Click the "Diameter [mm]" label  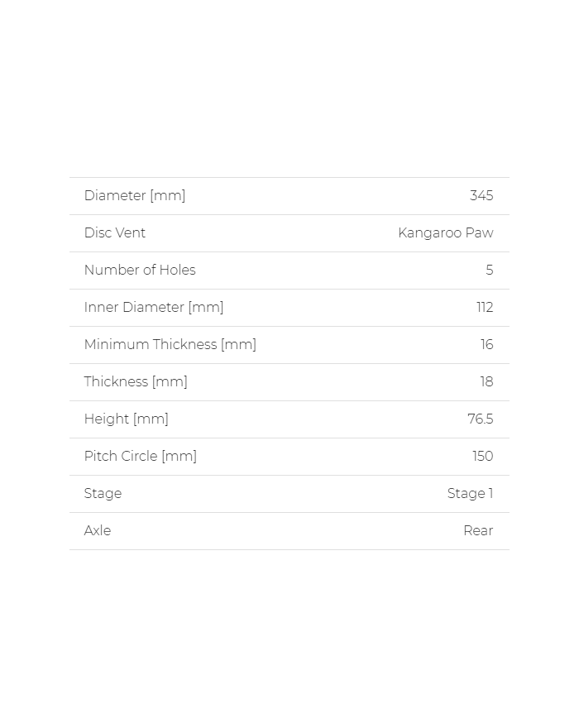click(x=135, y=196)
